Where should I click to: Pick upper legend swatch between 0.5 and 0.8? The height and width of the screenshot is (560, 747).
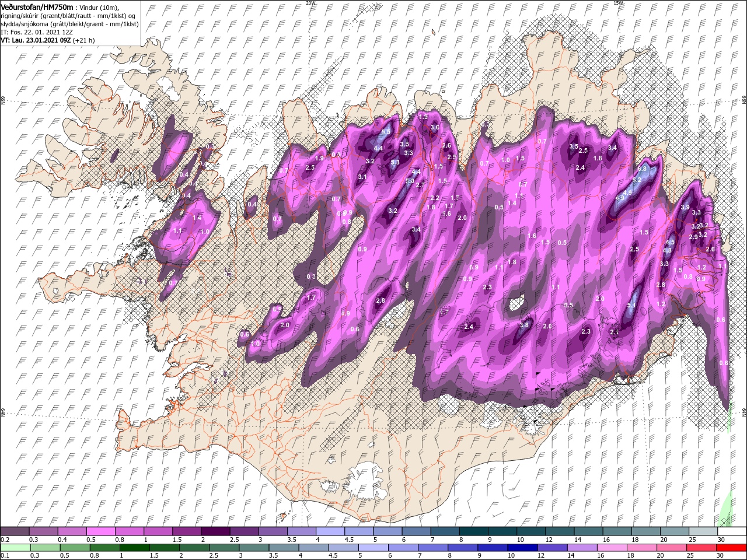click(101, 531)
